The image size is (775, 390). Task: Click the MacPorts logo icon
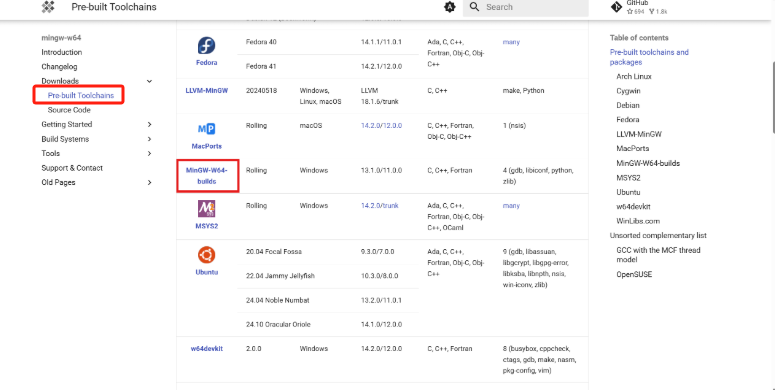206,129
